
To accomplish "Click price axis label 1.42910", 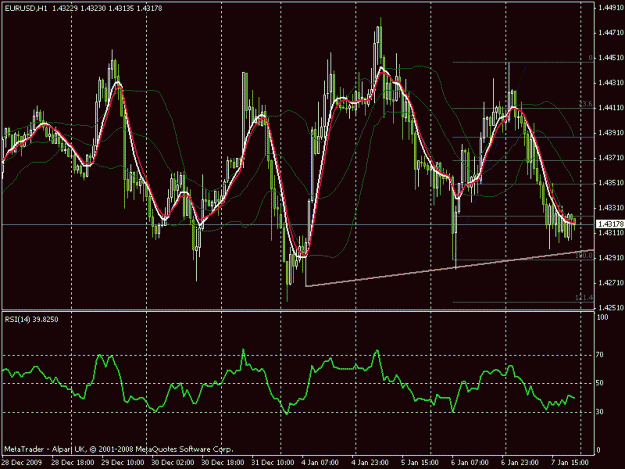I will point(611,258).
